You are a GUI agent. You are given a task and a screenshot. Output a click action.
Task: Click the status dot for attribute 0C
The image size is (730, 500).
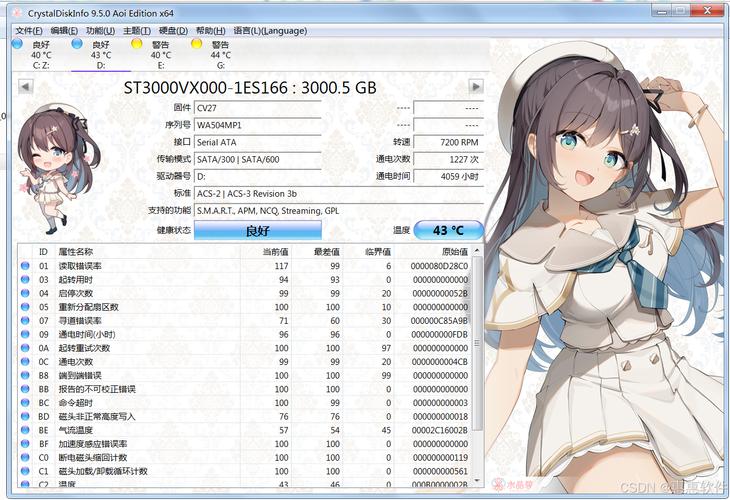point(25,362)
